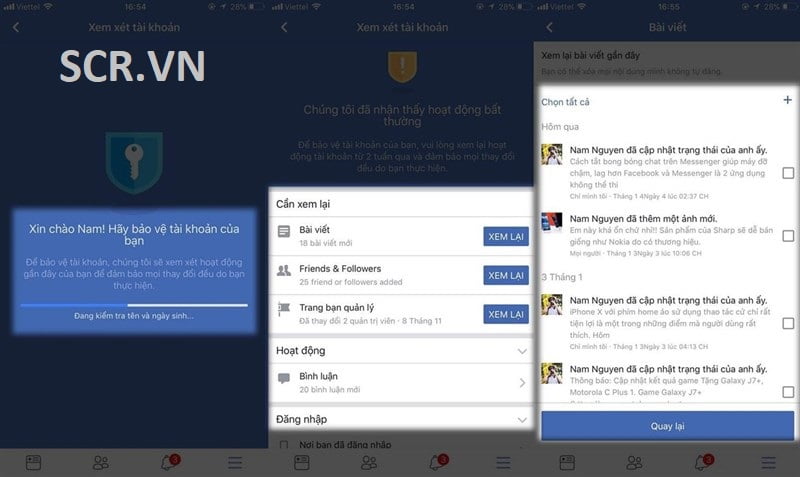
Task: Tap the yellow warning shield icon
Action: coord(403,66)
